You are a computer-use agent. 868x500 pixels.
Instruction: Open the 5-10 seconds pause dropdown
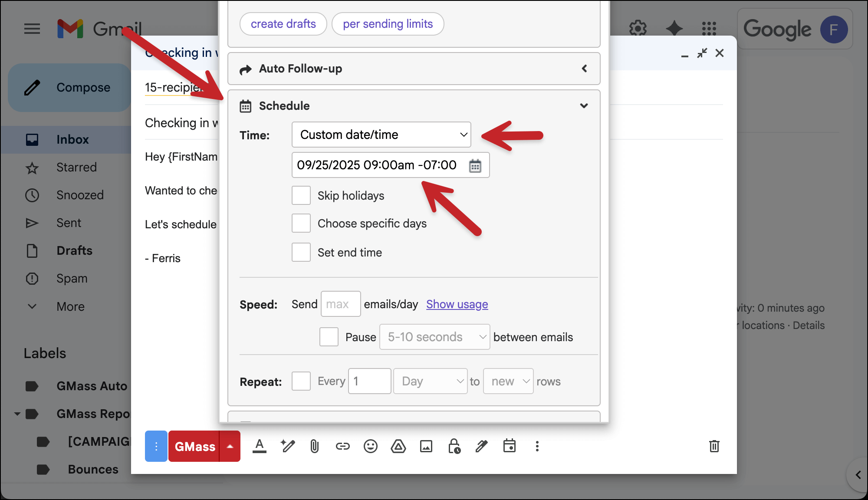click(434, 337)
